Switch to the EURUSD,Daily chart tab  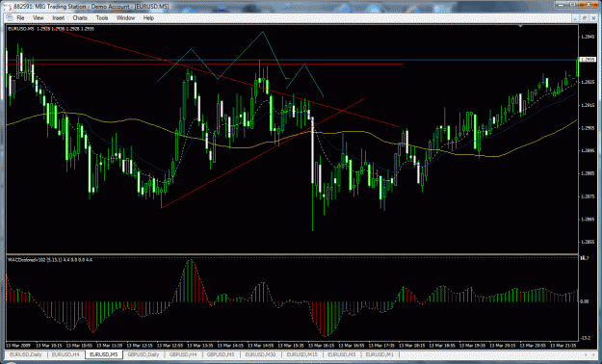pyautogui.click(x=27, y=354)
